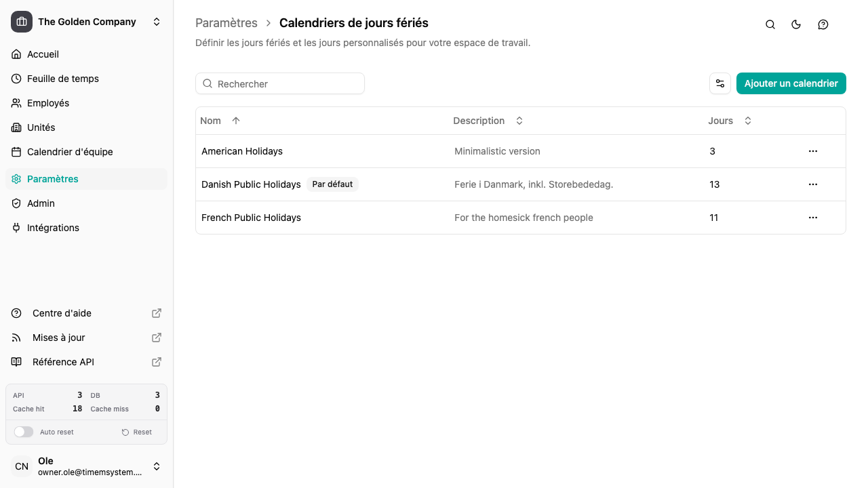The height and width of the screenshot is (488, 868).
Task: Switch to dark mode via moon icon
Action: point(795,24)
